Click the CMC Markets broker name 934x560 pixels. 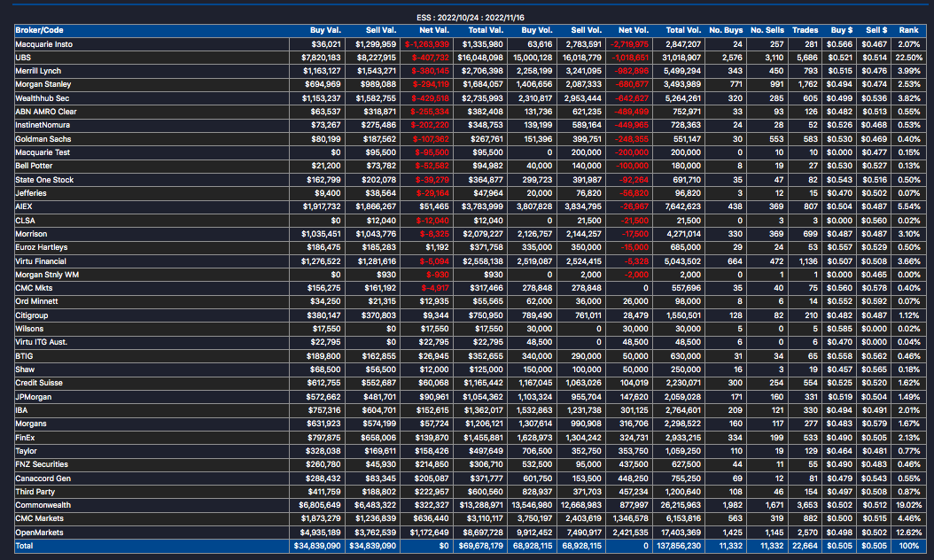[x=39, y=518]
